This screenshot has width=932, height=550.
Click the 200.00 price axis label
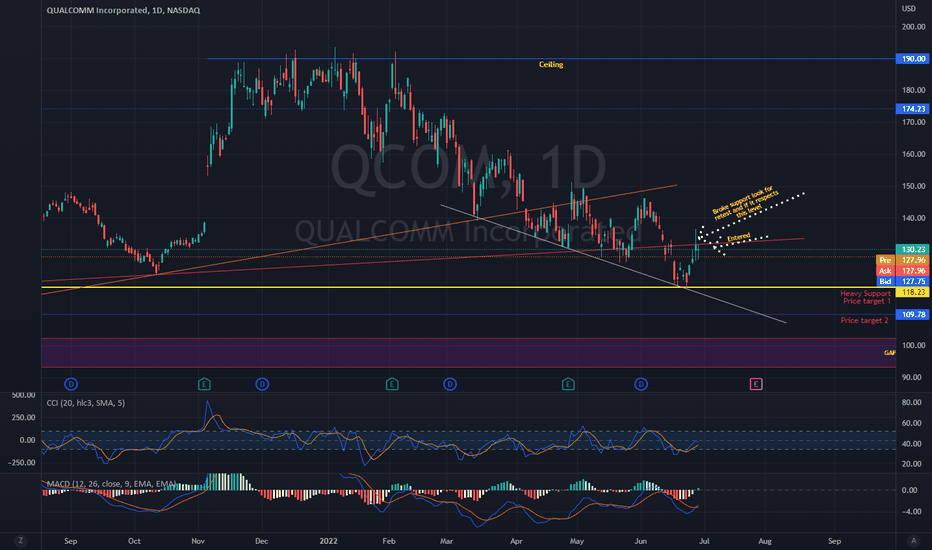914,27
